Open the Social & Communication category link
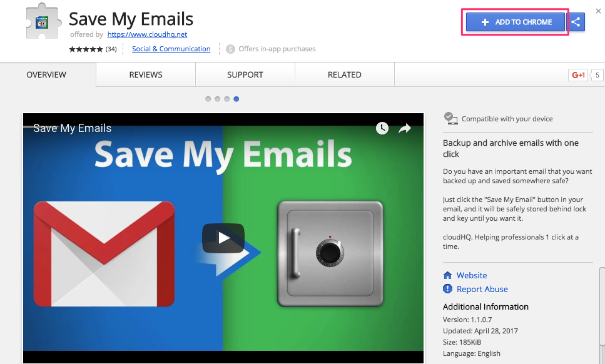 171,49
